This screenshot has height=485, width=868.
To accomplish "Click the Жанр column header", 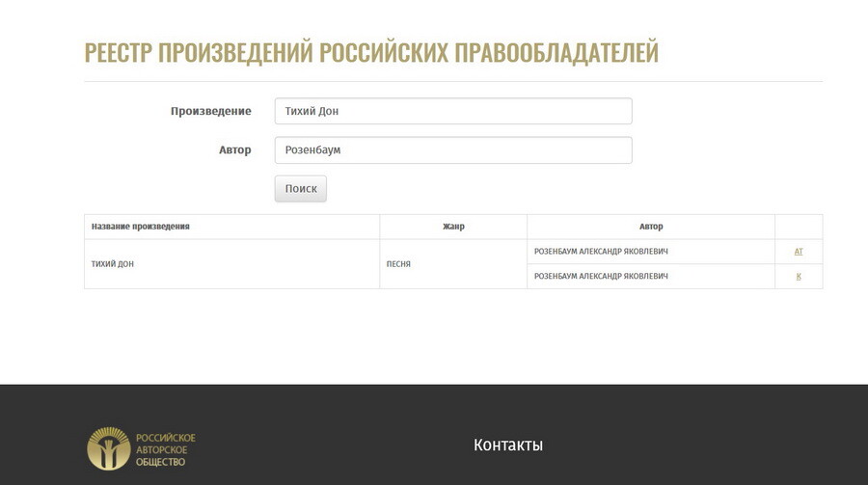I will tap(453, 227).
